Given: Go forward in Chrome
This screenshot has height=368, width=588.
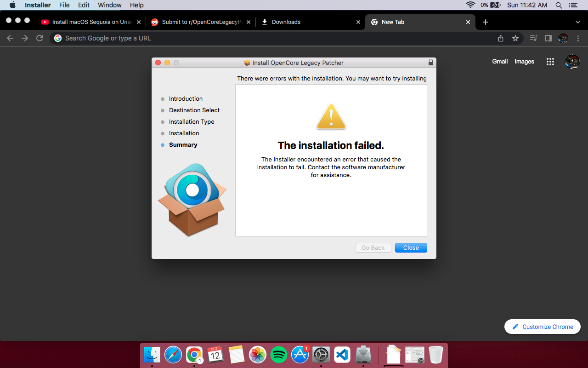Looking at the screenshot, I should pyautogui.click(x=25, y=38).
